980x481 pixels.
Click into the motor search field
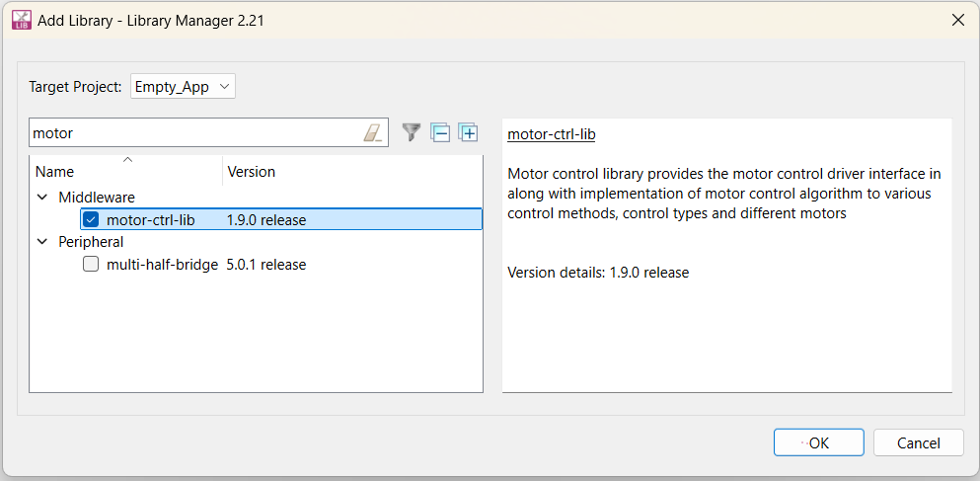click(195, 132)
